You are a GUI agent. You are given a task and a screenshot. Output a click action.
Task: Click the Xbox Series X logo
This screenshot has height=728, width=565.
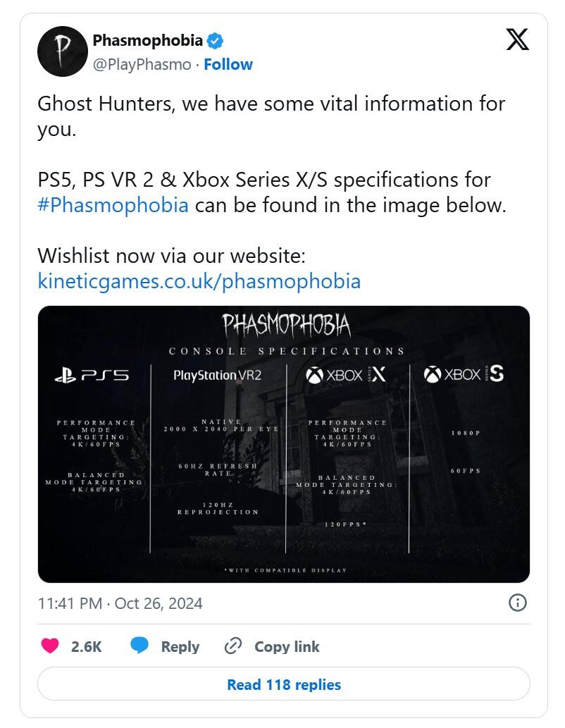point(346,375)
